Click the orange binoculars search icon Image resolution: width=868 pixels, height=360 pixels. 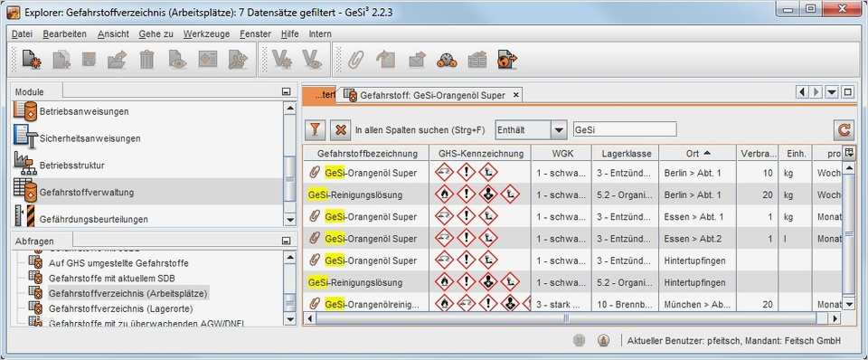click(x=447, y=60)
